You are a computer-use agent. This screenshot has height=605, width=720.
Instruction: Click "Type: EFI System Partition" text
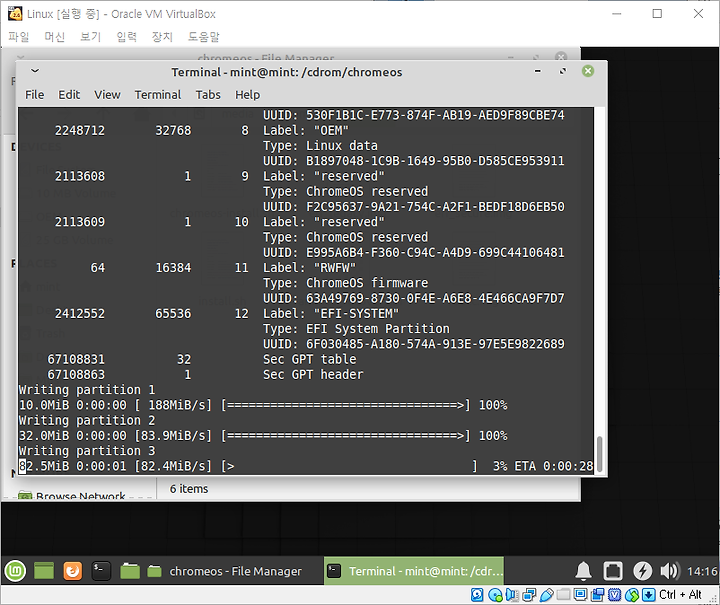pos(356,329)
